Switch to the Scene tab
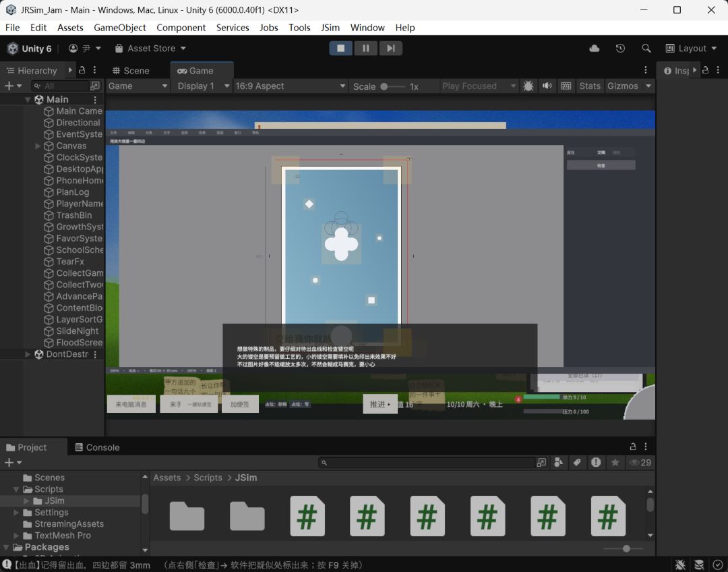 point(131,71)
